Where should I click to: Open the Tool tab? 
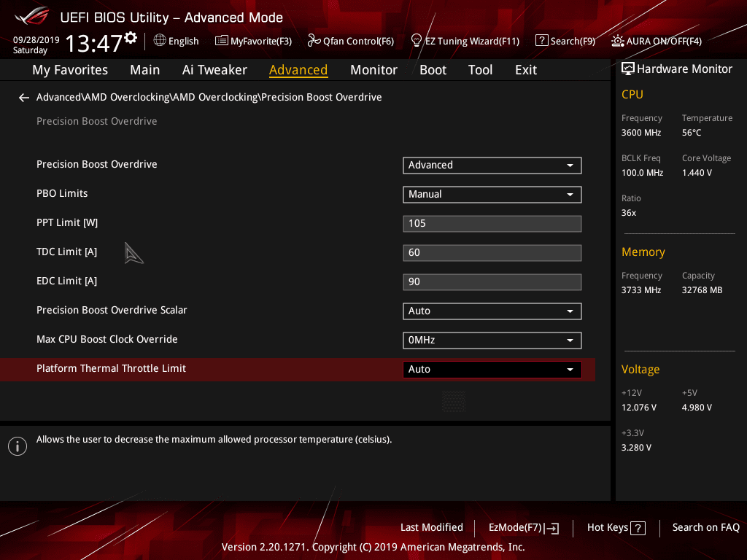pyautogui.click(x=480, y=70)
